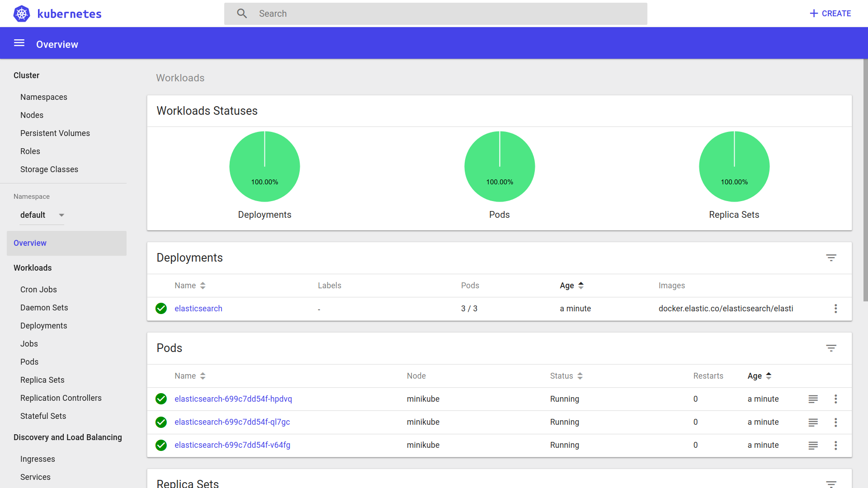Open Stateful Sets in sidebar
The image size is (868, 488).
click(43, 416)
